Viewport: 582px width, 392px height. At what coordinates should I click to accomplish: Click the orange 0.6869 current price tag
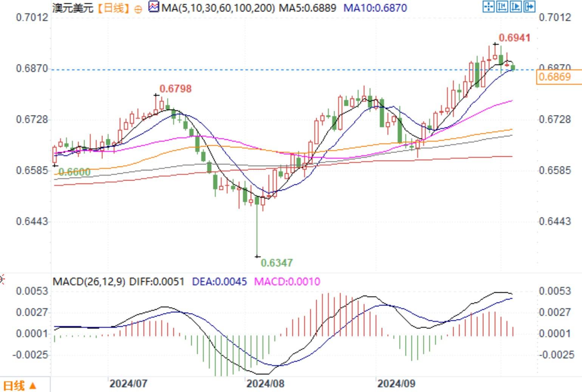point(554,77)
